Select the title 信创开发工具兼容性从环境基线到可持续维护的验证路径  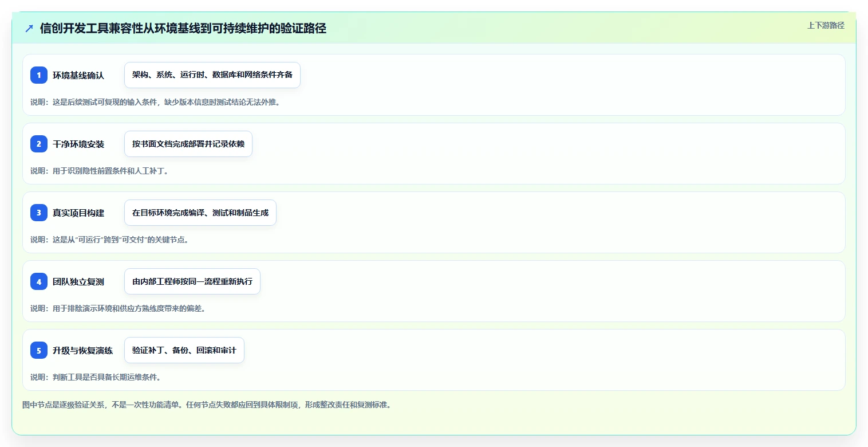[x=183, y=28]
